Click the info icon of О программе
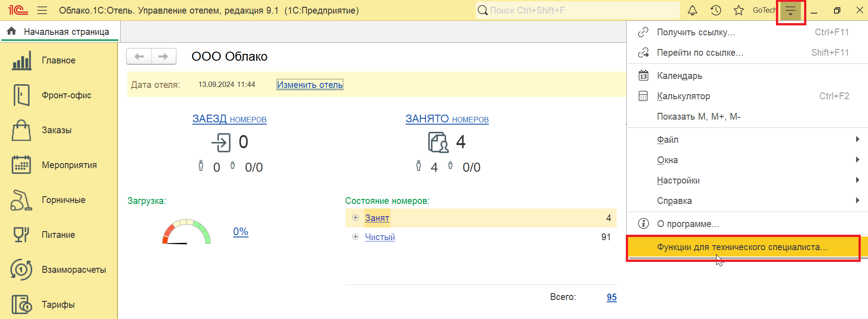Viewport: 868px width, 319px height. coord(643,223)
